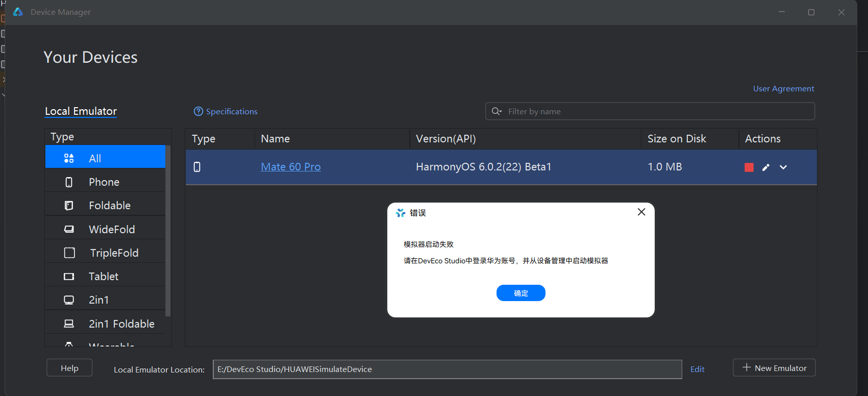Filter by Tablet device type
The height and width of the screenshot is (396, 868).
(x=104, y=277)
